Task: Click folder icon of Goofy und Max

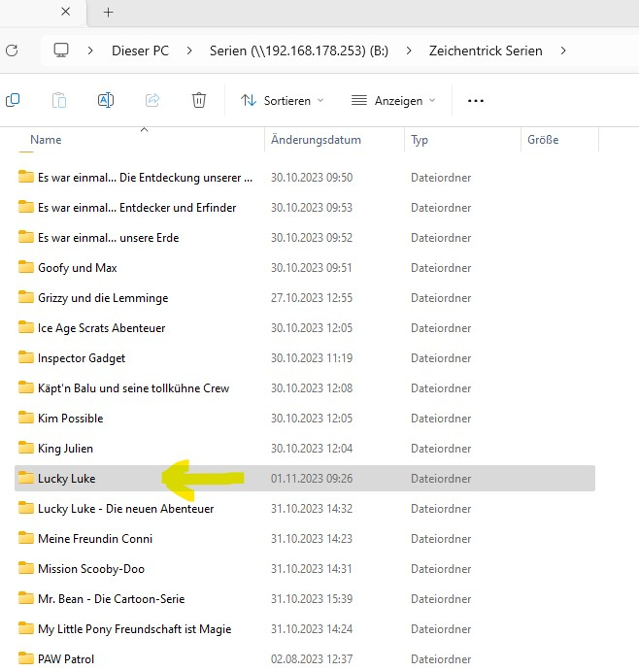Action: click(25, 267)
